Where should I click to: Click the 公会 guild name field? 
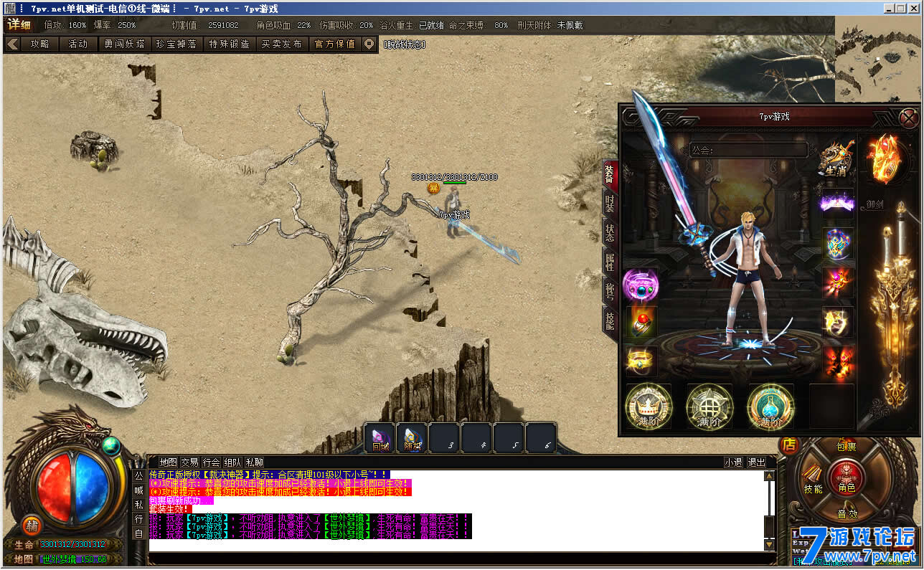point(748,151)
